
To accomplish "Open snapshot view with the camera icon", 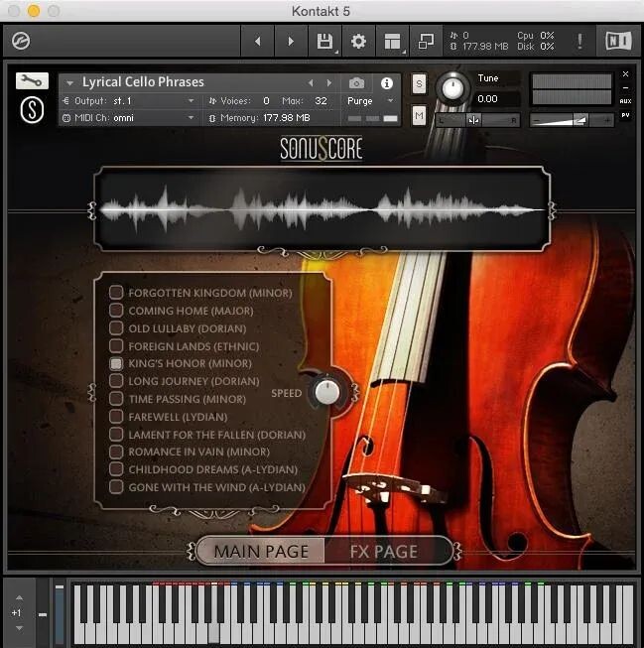I will point(356,83).
